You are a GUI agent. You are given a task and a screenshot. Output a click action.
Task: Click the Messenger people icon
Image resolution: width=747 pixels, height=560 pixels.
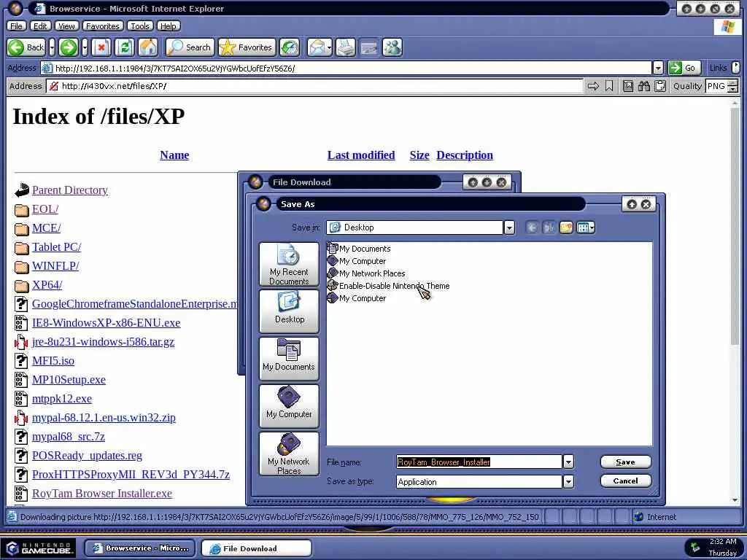[392, 47]
